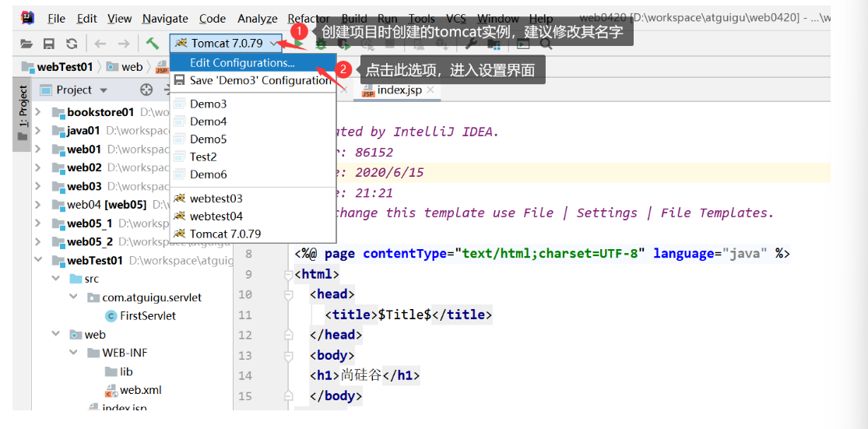Image resolution: width=868 pixels, height=429 pixels.
Task: Click the Synchronize refresh icon
Action: tap(72, 43)
